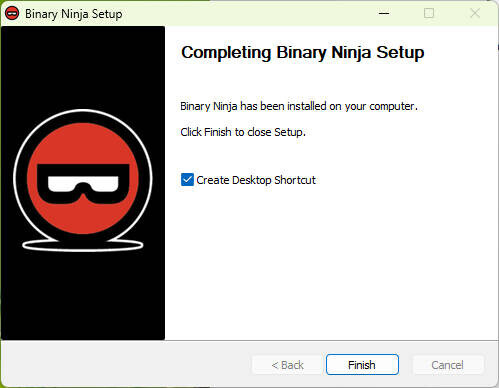Uncheck the Create Desktop Shortcut checkbox

pos(187,180)
